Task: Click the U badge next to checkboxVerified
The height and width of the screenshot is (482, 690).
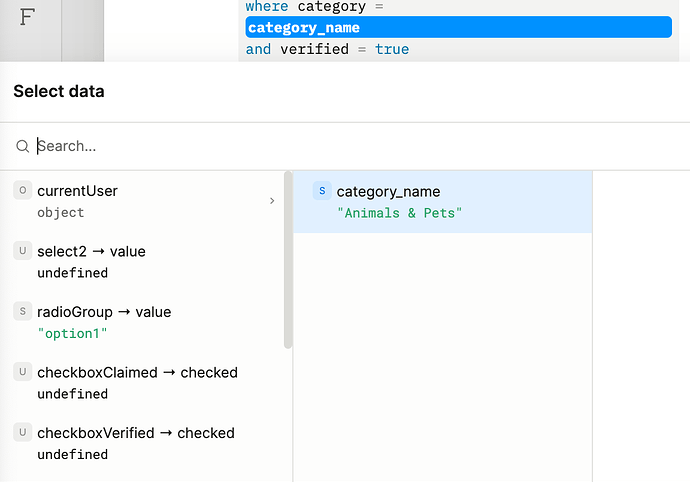Action: 22,433
